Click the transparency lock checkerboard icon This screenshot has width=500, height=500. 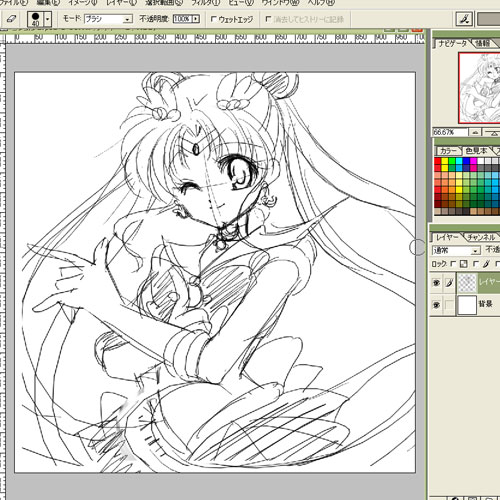click(x=464, y=264)
